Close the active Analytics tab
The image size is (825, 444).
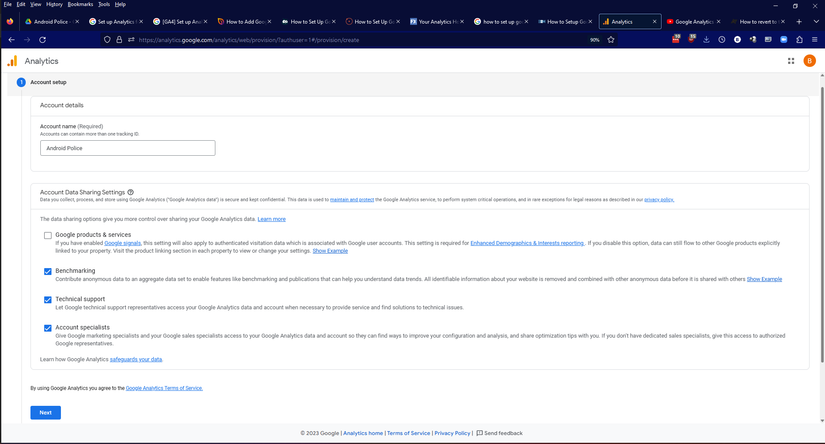click(x=655, y=22)
